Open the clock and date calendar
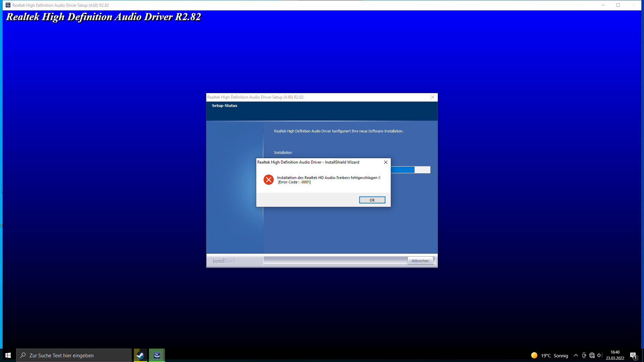The image size is (644, 362). (x=615, y=355)
